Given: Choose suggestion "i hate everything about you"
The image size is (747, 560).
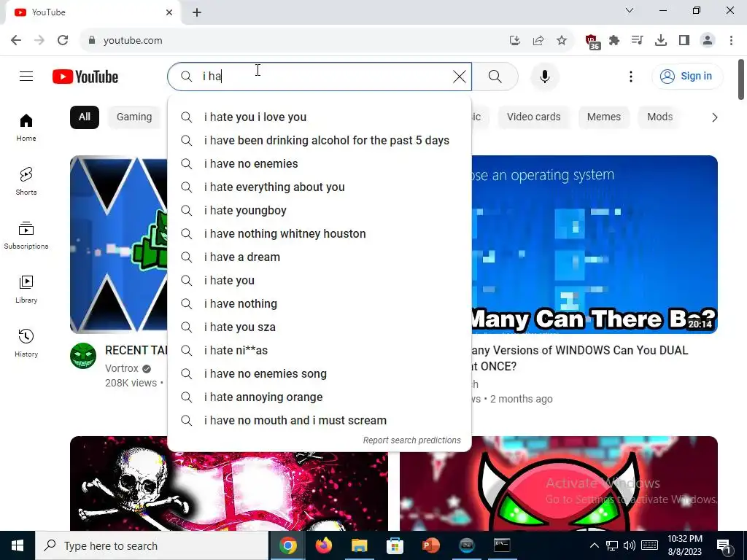Looking at the screenshot, I should point(320,187).
